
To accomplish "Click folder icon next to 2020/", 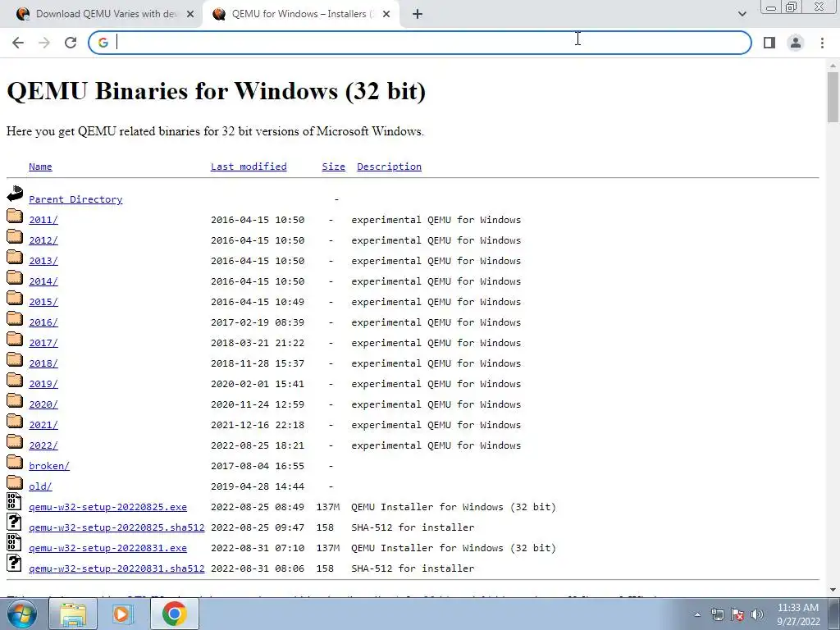I will click(15, 400).
